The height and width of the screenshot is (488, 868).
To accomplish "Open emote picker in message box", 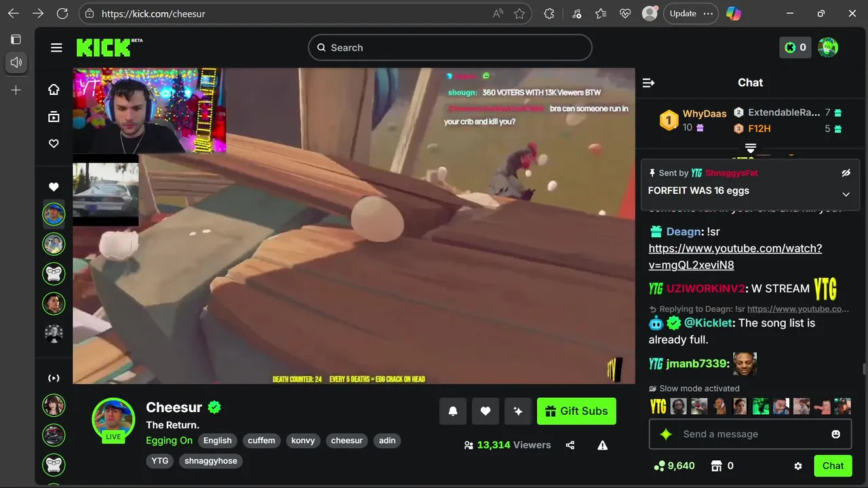I will coord(836,434).
